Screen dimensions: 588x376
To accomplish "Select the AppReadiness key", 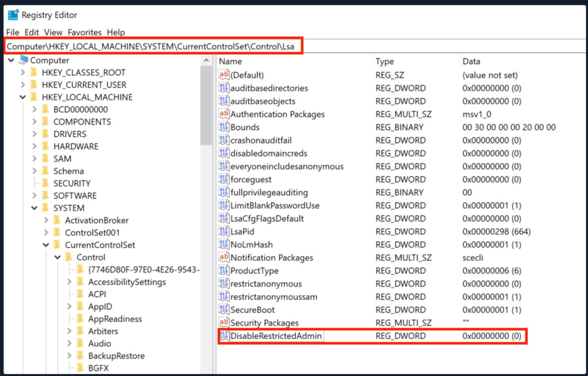I will [x=115, y=319].
